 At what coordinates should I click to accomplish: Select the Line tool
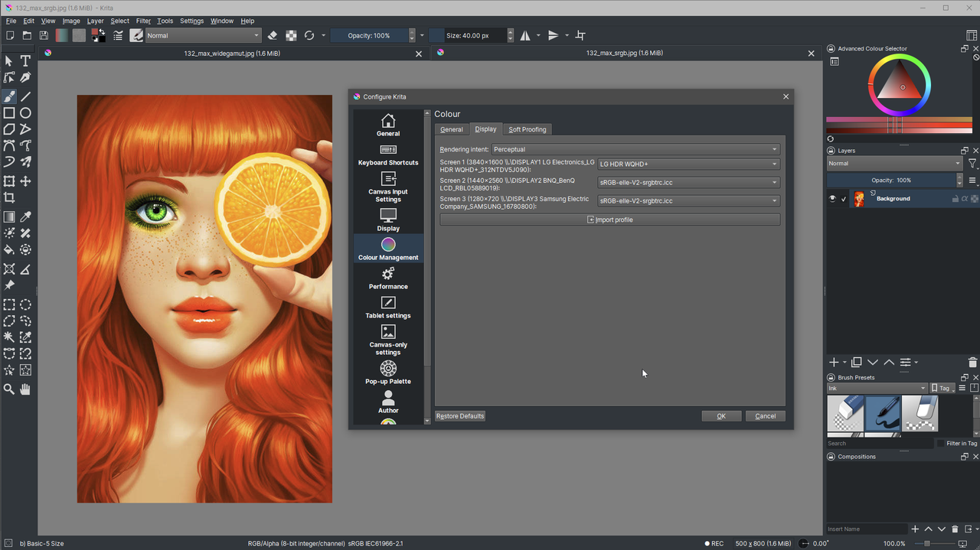[x=25, y=96]
